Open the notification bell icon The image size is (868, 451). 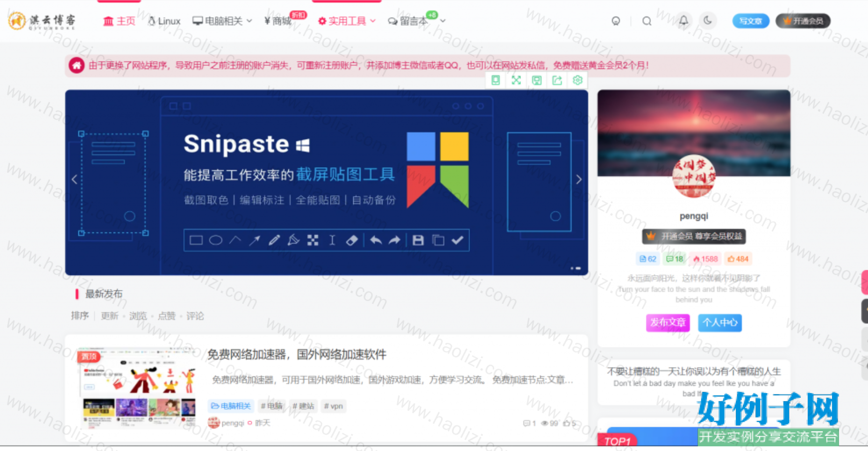[683, 21]
